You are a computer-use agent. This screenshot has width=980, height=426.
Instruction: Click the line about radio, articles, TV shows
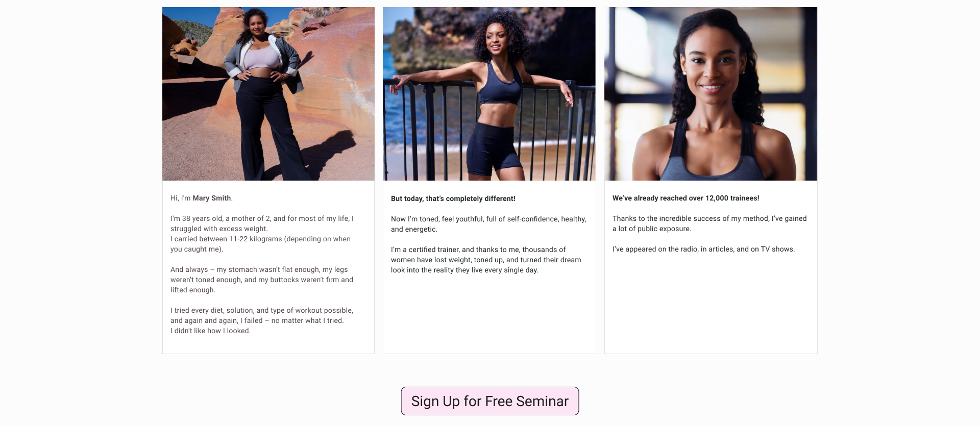(704, 249)
